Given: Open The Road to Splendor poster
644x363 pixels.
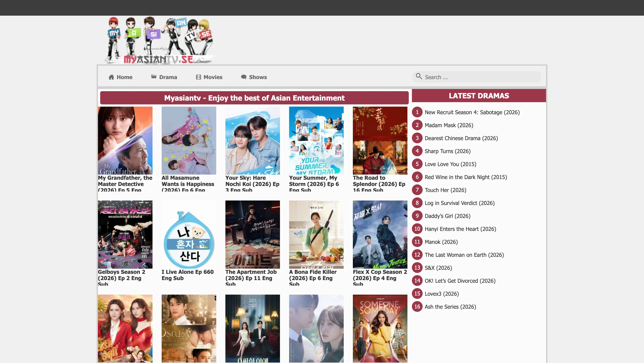Looking at the screenshot, I should click(380, 141).
